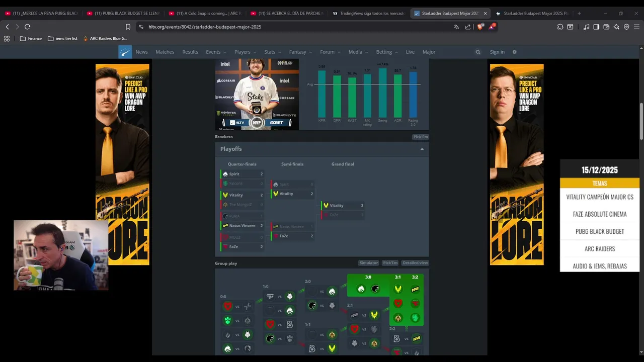This screenshot has width=644, height=362.
Task: Open the browser main menu hamburger icon
Action: (637, 27)
